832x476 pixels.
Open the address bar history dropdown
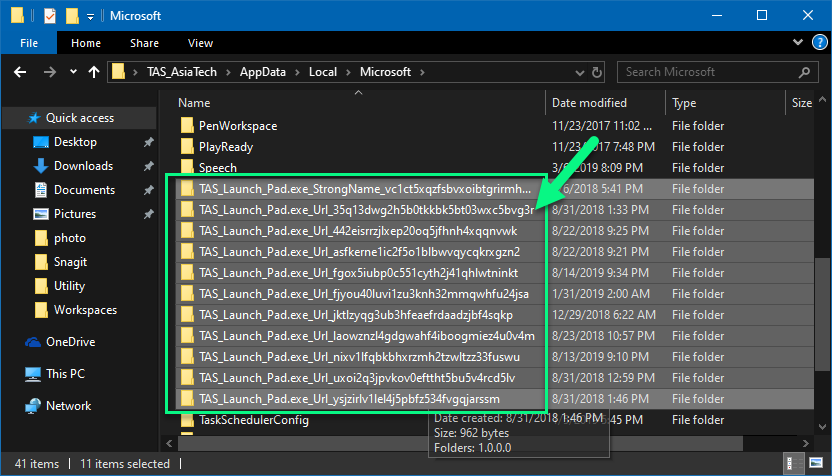pyautogui.click(x=579, y=73)
